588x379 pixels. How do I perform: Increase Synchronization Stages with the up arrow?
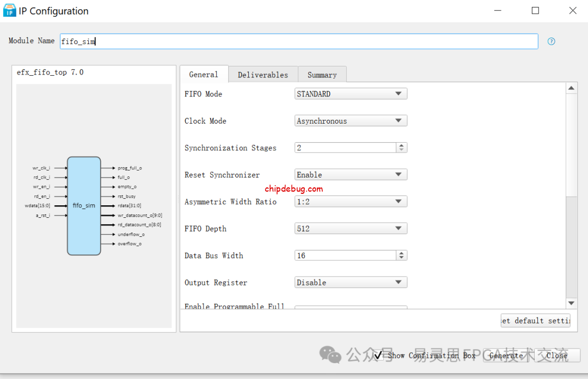tap(401, 145)
